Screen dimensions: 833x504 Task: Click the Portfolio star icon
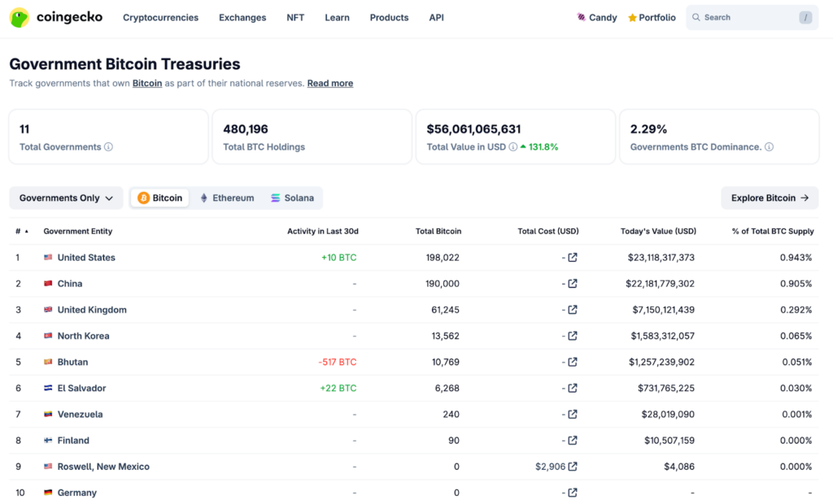pos(632,18)
